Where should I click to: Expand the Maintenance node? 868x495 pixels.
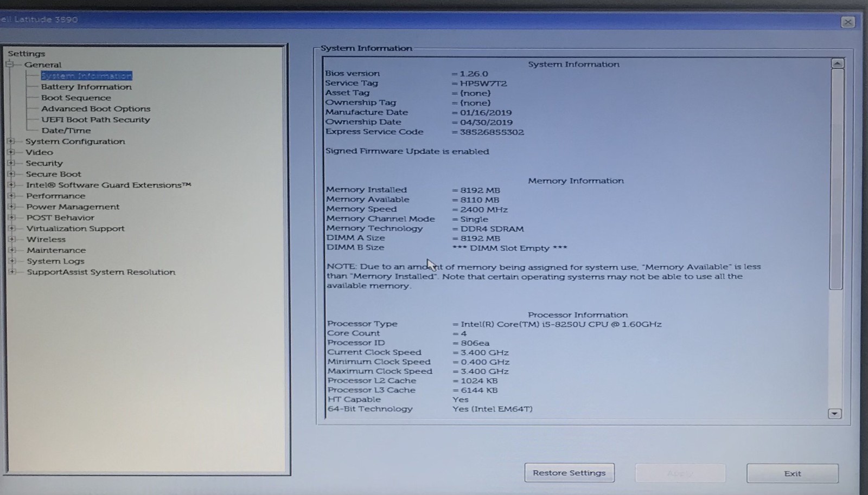(12, 250)
